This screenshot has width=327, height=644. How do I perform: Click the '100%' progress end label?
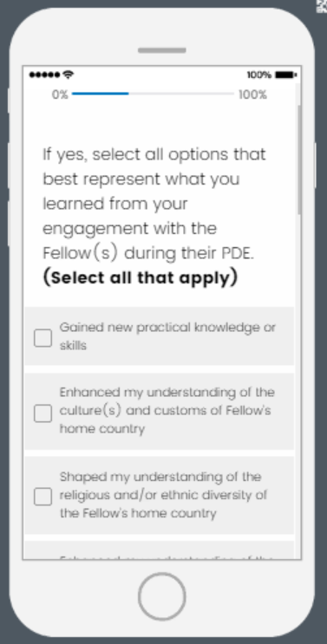coord(252,94)
